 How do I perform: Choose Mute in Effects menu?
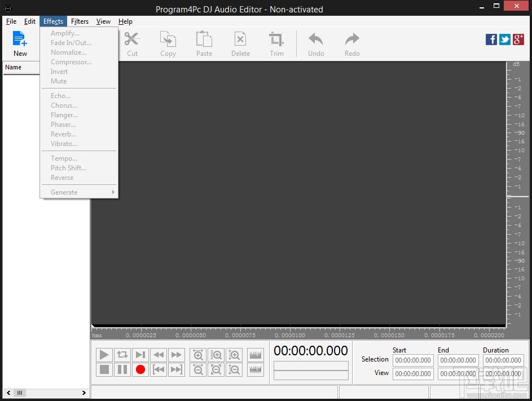click(79, 81)
